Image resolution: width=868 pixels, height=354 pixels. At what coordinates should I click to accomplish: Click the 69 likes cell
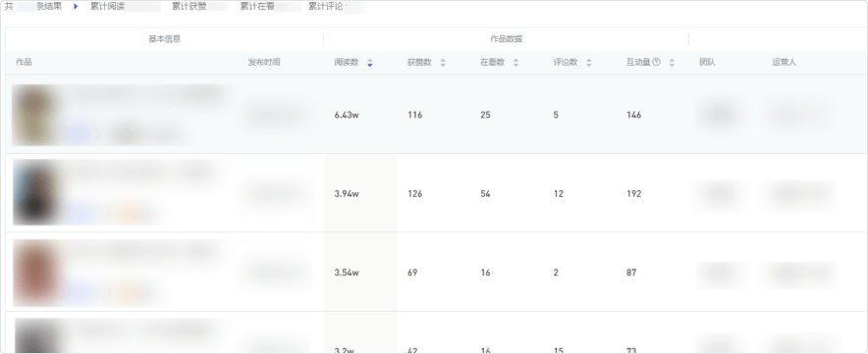click(412, 273)
